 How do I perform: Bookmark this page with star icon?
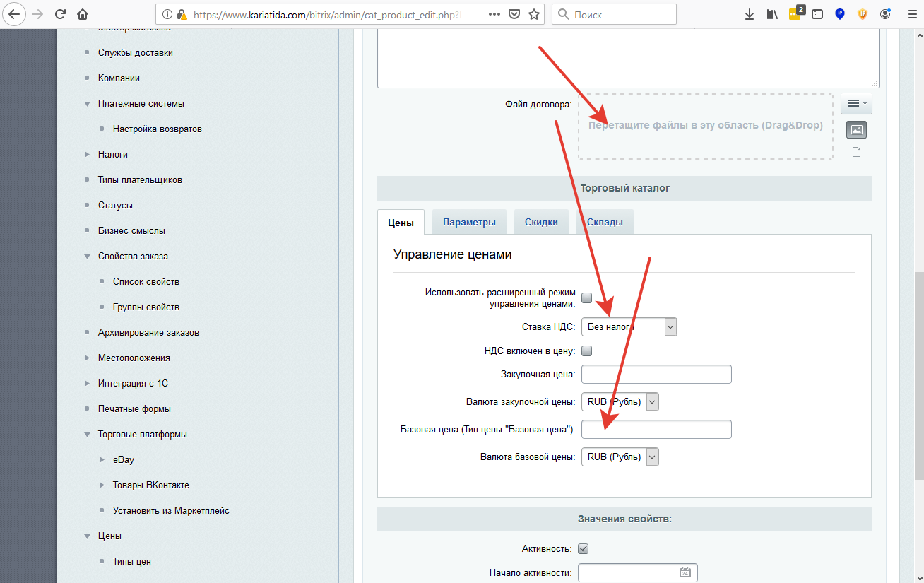[x=534, y=14]
